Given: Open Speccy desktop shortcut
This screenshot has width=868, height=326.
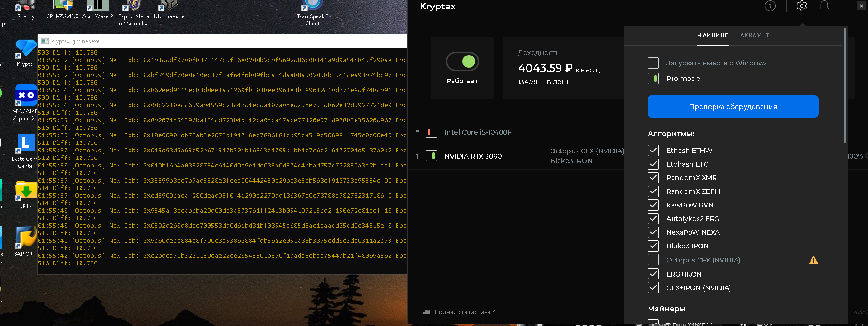Looking at the screenshot, I should coord(26,10).
